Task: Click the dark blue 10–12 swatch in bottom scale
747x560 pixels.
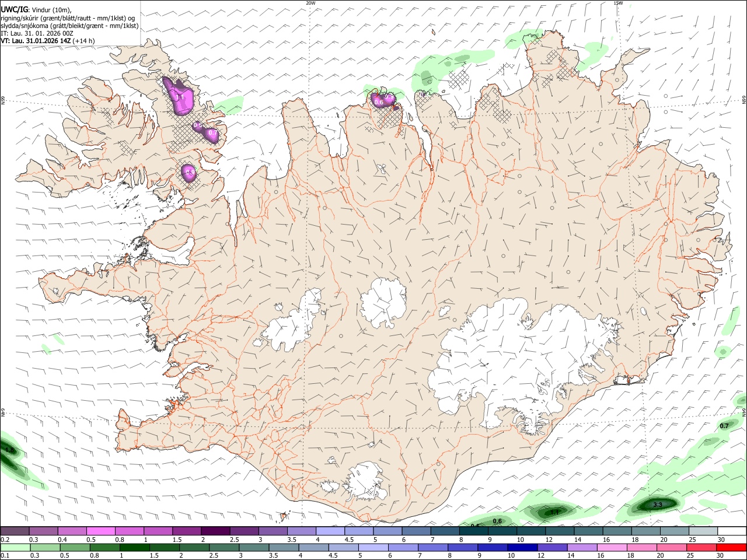Action: 523,547
